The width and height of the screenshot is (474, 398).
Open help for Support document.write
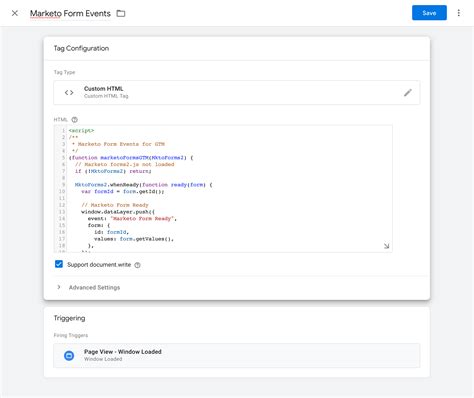137,265
